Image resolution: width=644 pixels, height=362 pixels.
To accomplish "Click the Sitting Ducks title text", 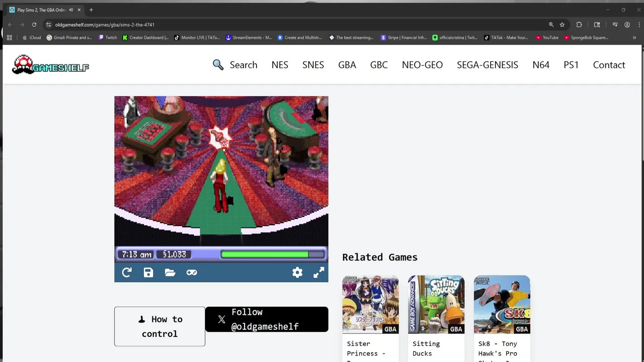I will coord(426,348).
